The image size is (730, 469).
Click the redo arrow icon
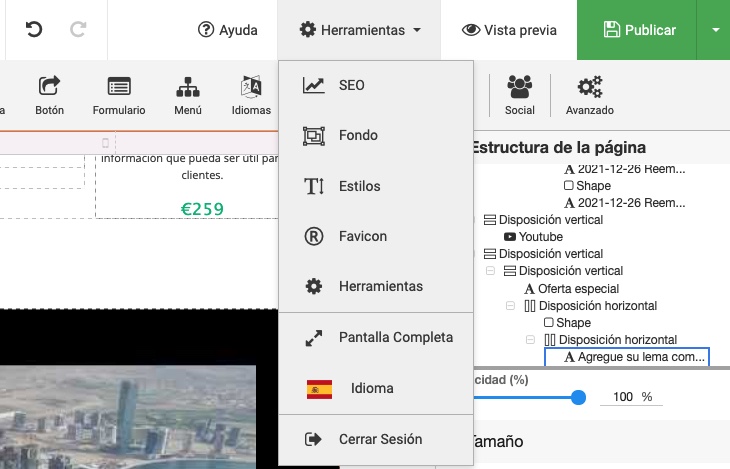78,30
